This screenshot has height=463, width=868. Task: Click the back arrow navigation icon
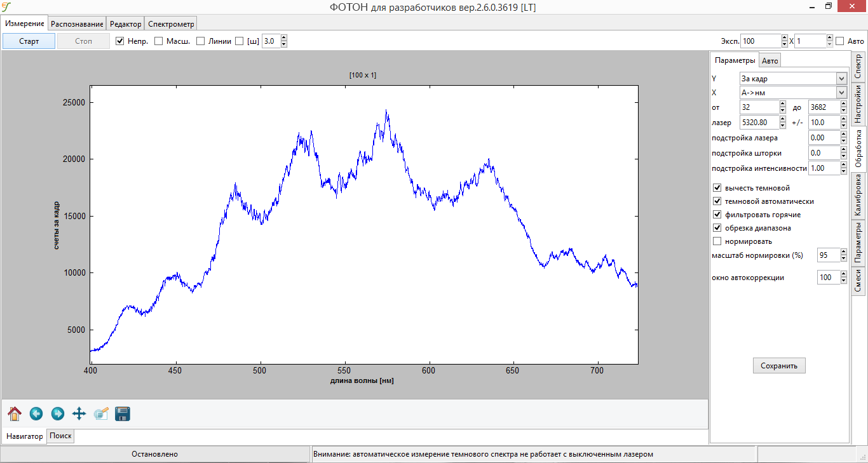coord(36,414)
